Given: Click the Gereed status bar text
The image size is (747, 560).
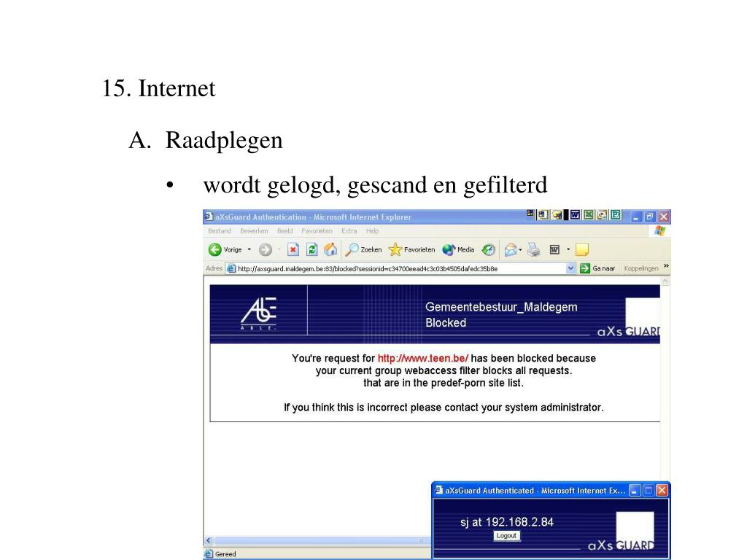Looking at the screenshot, I should [x=225, y=554].
